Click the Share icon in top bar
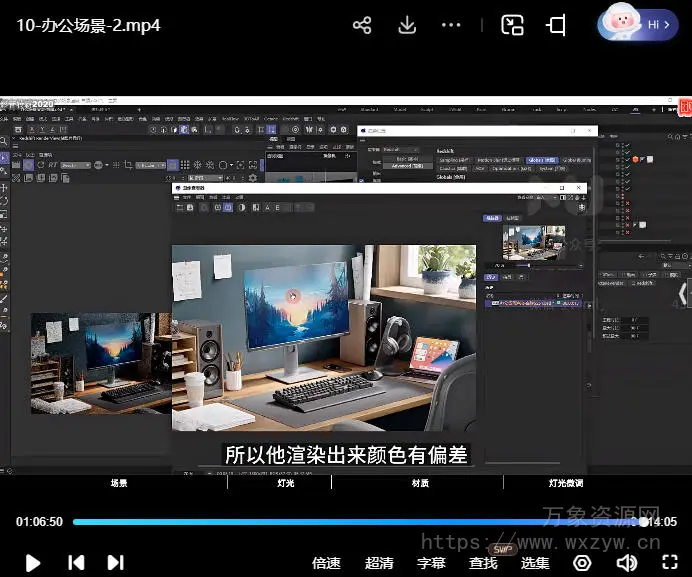This screenshot has height=577, width=692. (x=362, y=25)
